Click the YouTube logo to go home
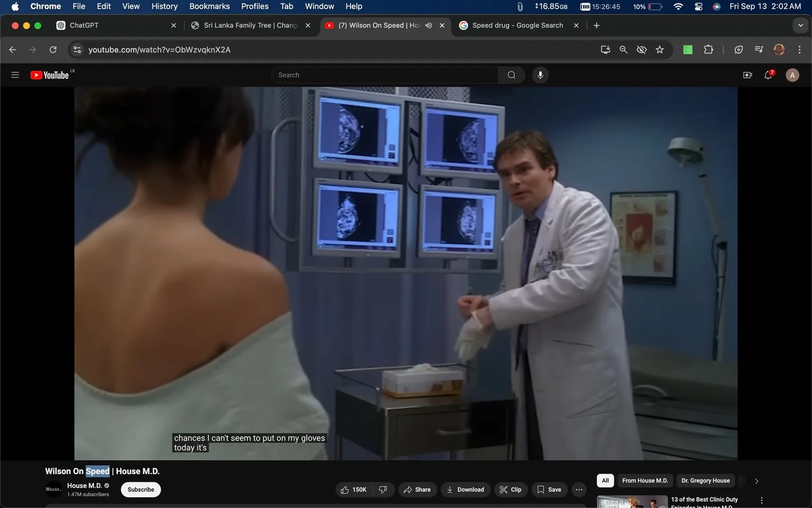812x508 pixels. point(50,75)
